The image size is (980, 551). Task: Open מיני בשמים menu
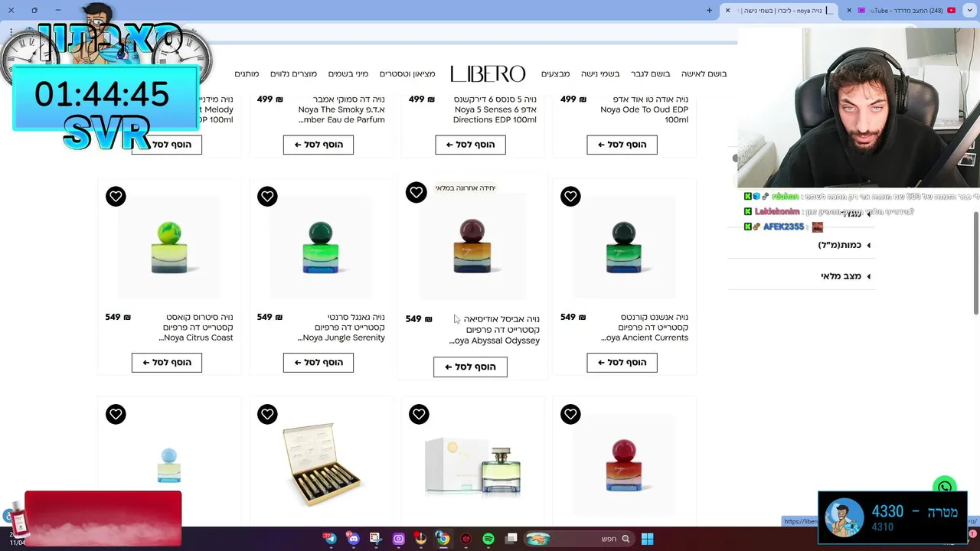[348, 73]
